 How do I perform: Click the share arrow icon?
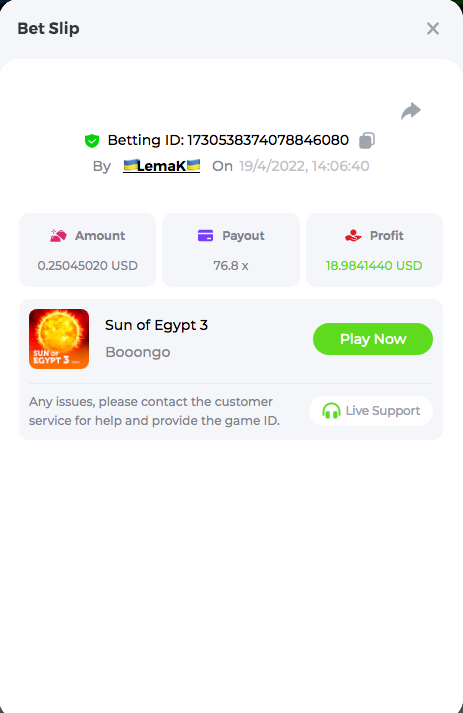(x=411, y=111)
